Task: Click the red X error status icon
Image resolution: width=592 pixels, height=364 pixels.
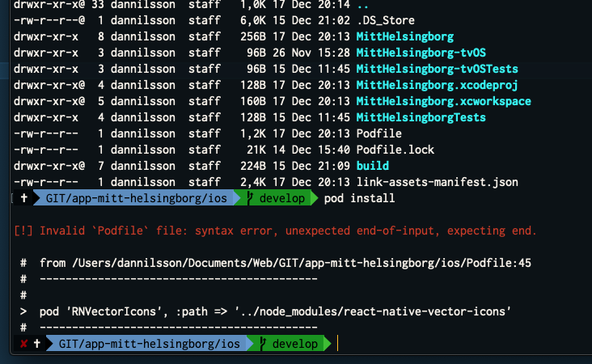Action: click(23, 344)
